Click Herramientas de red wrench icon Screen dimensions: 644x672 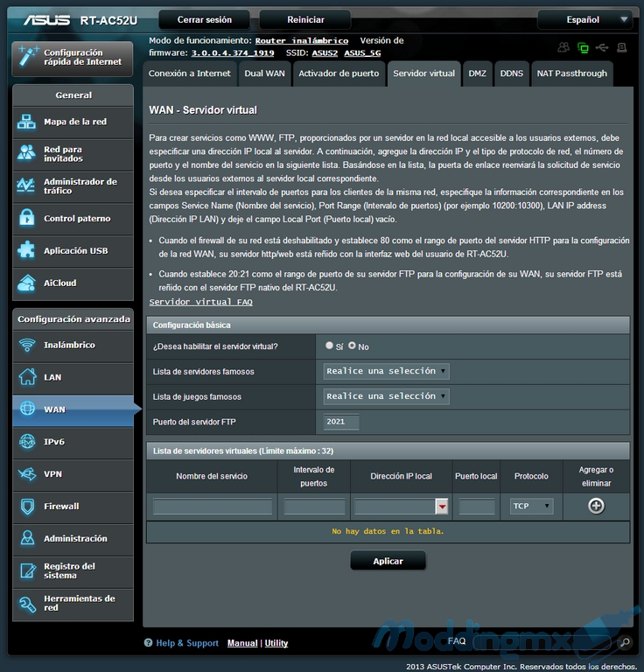point(27,603)
